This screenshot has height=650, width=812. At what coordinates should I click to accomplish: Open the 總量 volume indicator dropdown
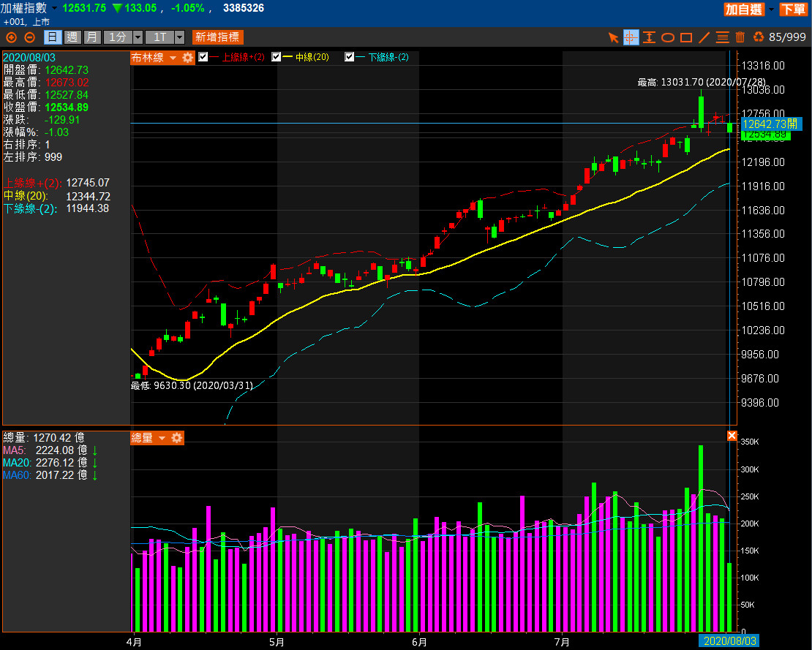(x=162, y=438)
